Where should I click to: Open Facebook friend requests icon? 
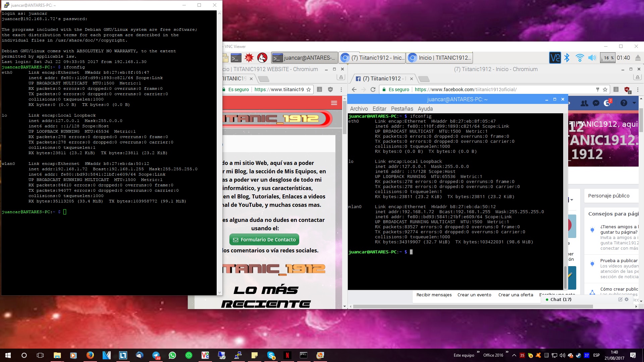coord(584,103)
